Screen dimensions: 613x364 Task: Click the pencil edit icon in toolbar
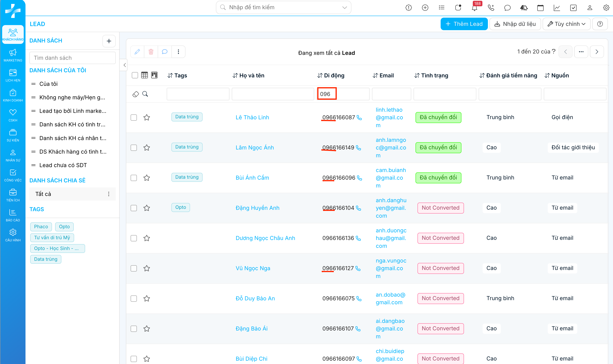pos(137,52)
